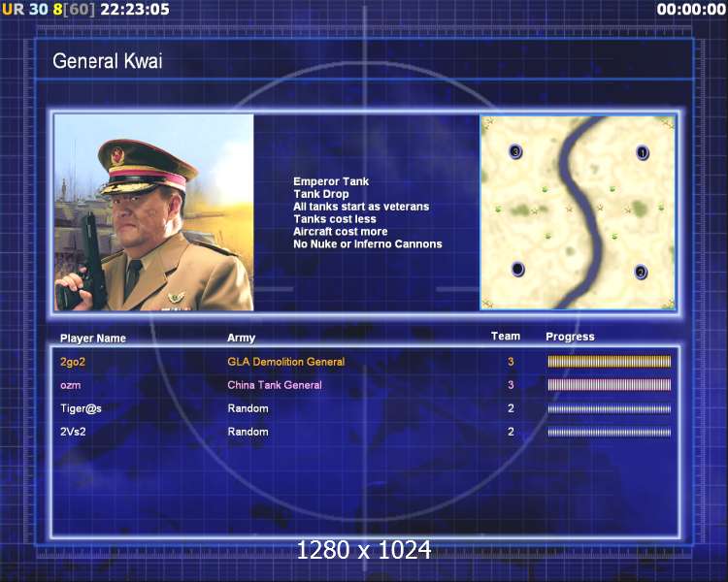
Task: Click Random army for 2Vs2
Action: pos(248,432)
